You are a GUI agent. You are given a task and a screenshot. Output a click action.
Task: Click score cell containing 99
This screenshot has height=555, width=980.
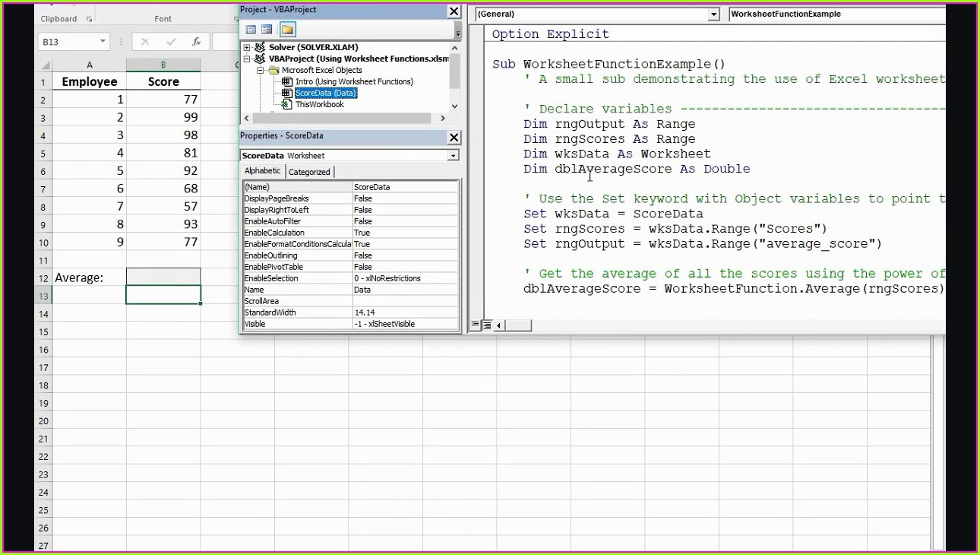(163, 117)
